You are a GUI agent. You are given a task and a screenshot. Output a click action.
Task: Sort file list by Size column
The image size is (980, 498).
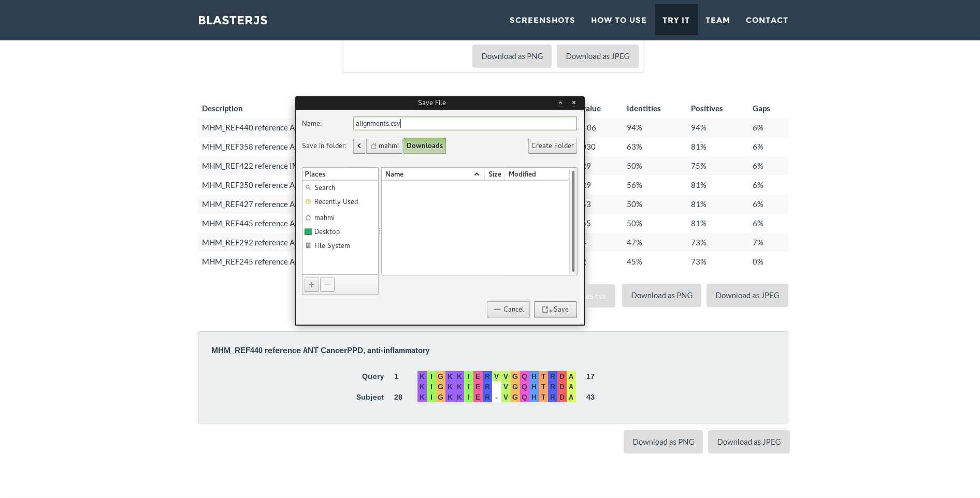click(x=495, y=174)
